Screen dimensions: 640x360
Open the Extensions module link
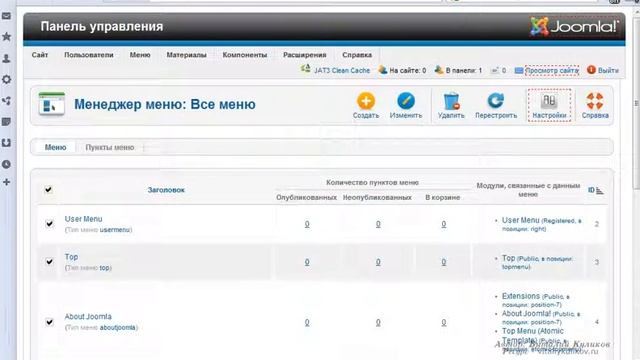tap(521, 296)
